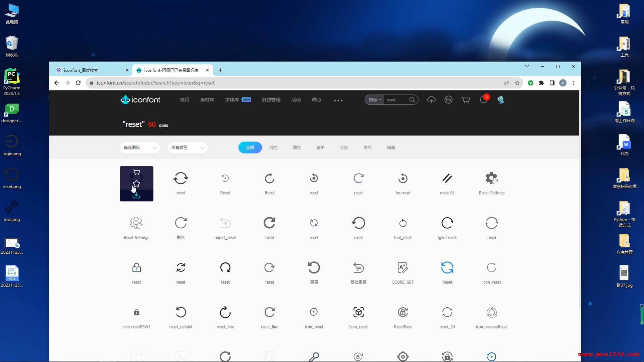Open PyCharm 2023.1.3 desktop shortcut

(x=12, y=82)
